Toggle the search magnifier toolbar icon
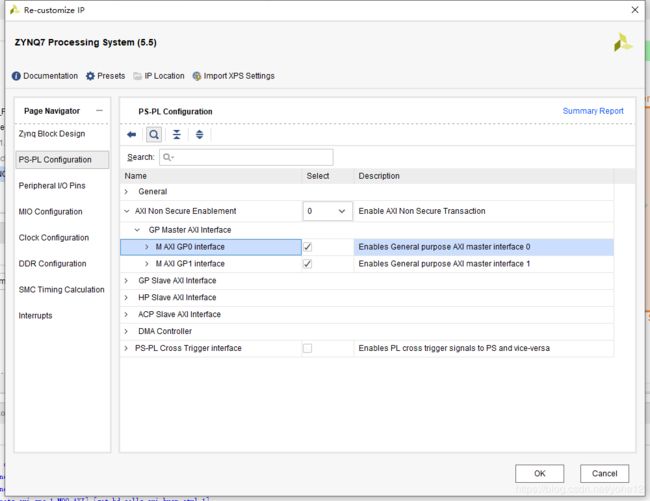 tap(154, 135)
